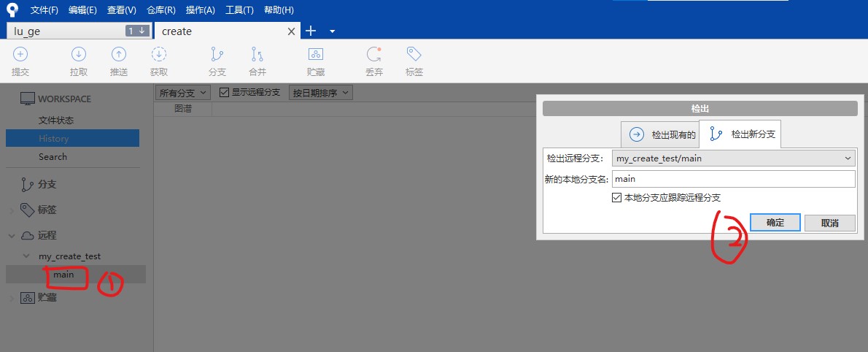868x352 pixels.
Task: Open the 所有分支 filter dropdown
Action: coord(184,93)
